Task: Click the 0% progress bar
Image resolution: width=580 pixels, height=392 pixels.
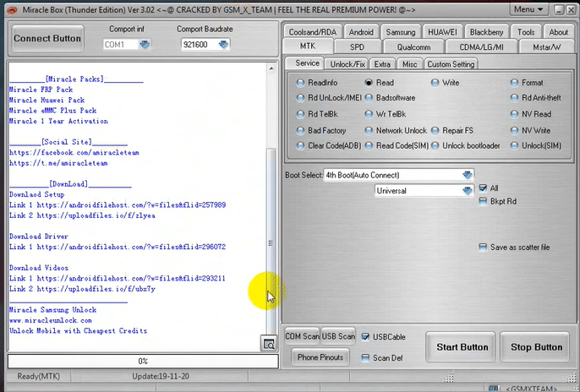Action: pyautogui.click(x=143, y=361)
